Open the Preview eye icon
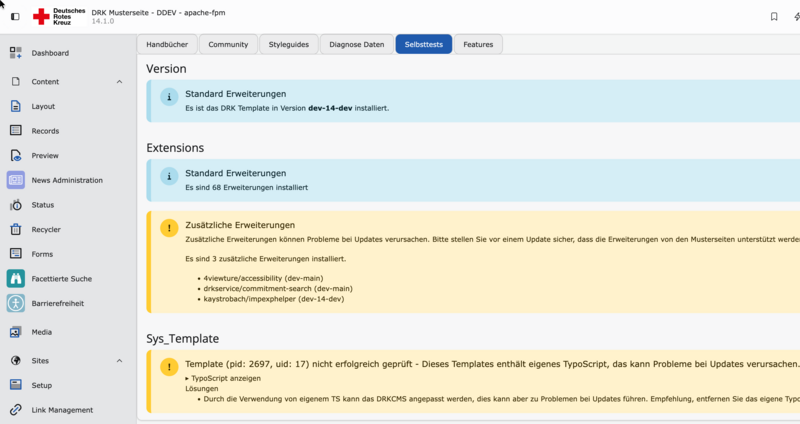800x424 pixels. 15,156
